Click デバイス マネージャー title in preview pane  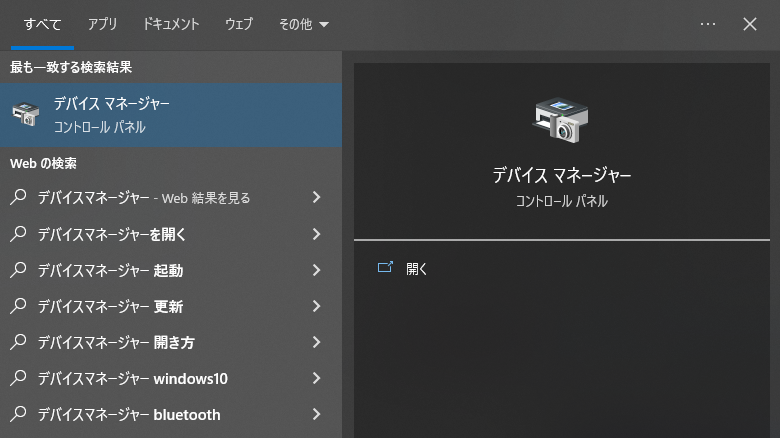click(x=562, y=175)
